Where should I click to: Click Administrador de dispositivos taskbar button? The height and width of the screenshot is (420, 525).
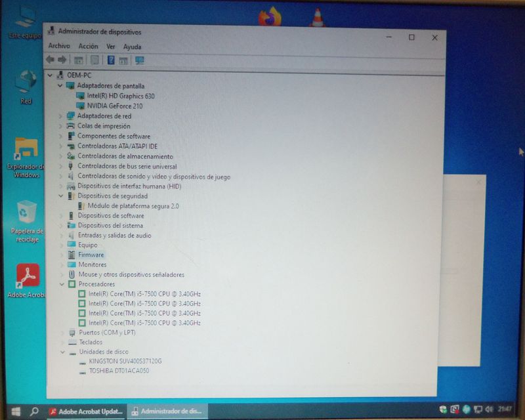click(167, 411)
